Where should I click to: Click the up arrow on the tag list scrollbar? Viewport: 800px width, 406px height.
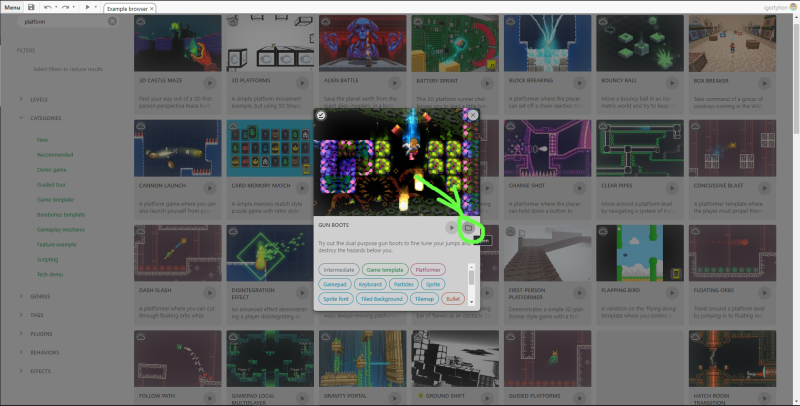tap(471, 267)
